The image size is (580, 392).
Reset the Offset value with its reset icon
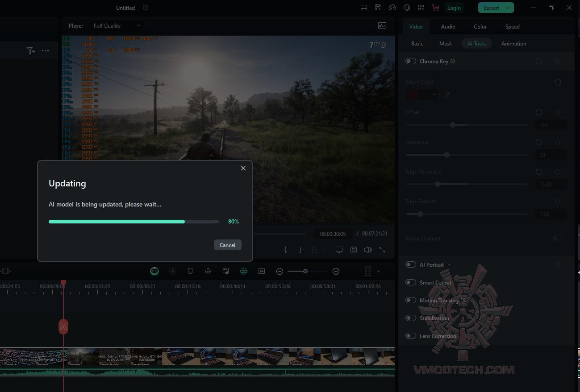point(539,112)
